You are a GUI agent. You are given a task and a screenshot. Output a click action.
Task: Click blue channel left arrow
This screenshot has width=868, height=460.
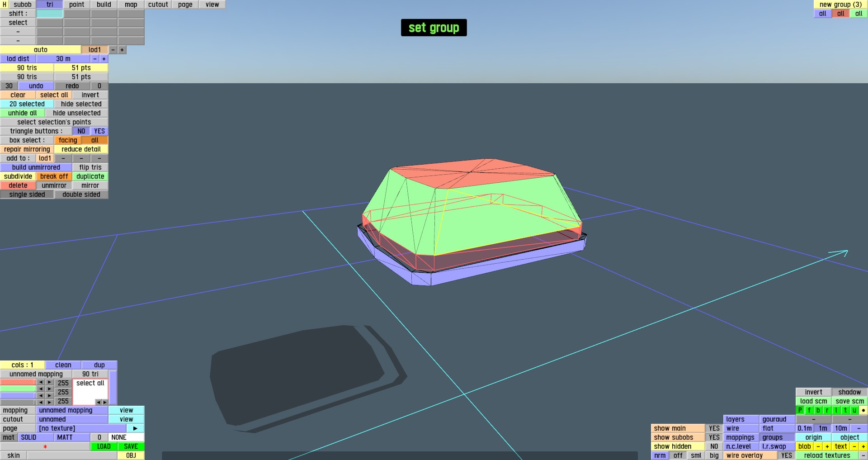41,395
